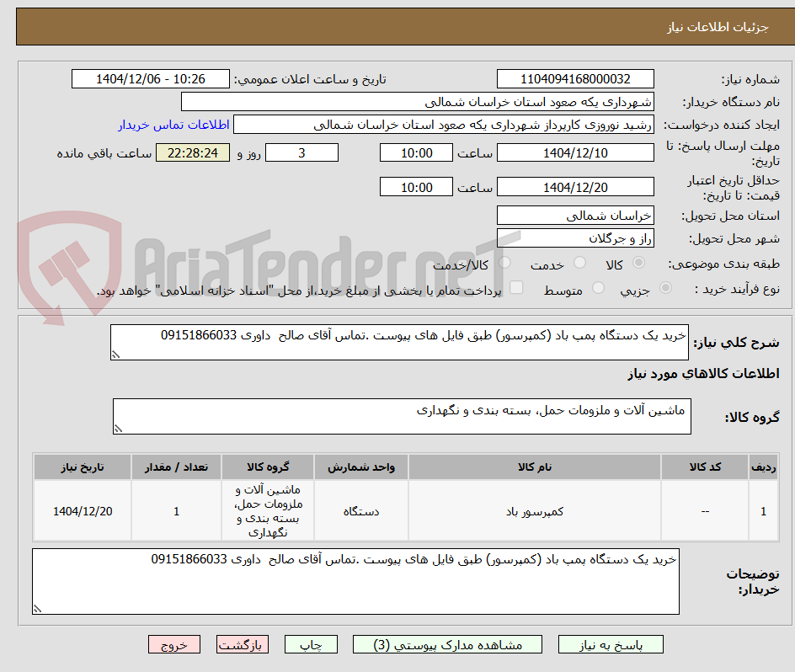The height and width of the screenshot is (672, 795).
Task: Click the price validity date 1404/12/20 field
Action: [x=575, y=187]
